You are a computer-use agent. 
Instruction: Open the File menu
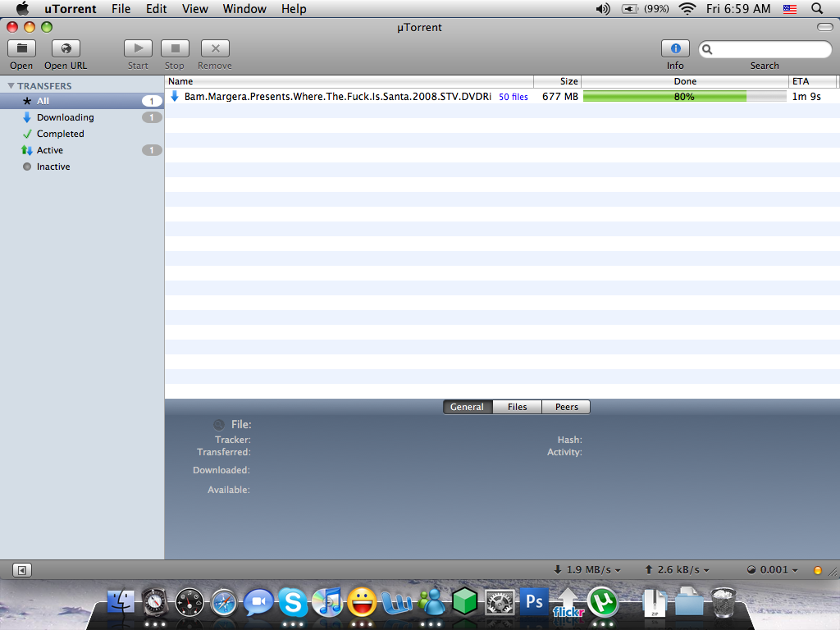pos(121,9)
